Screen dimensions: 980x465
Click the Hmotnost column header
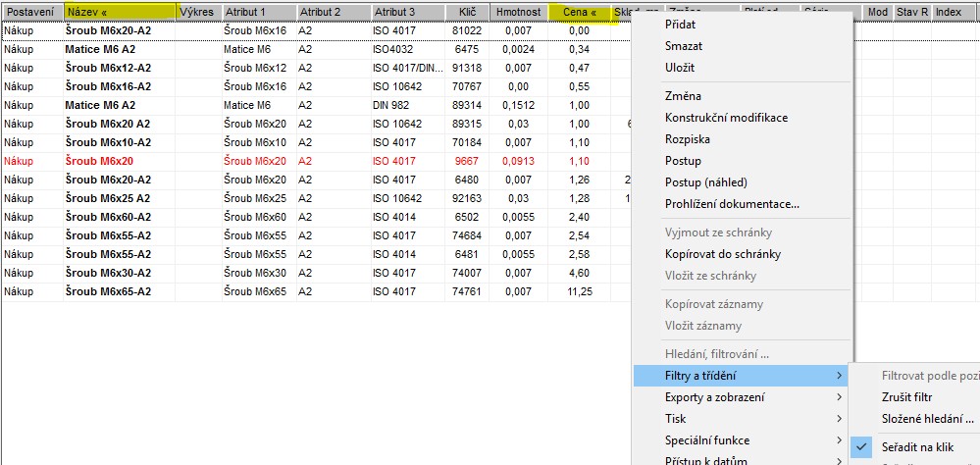pyautogui.click(x=518, y=12)
